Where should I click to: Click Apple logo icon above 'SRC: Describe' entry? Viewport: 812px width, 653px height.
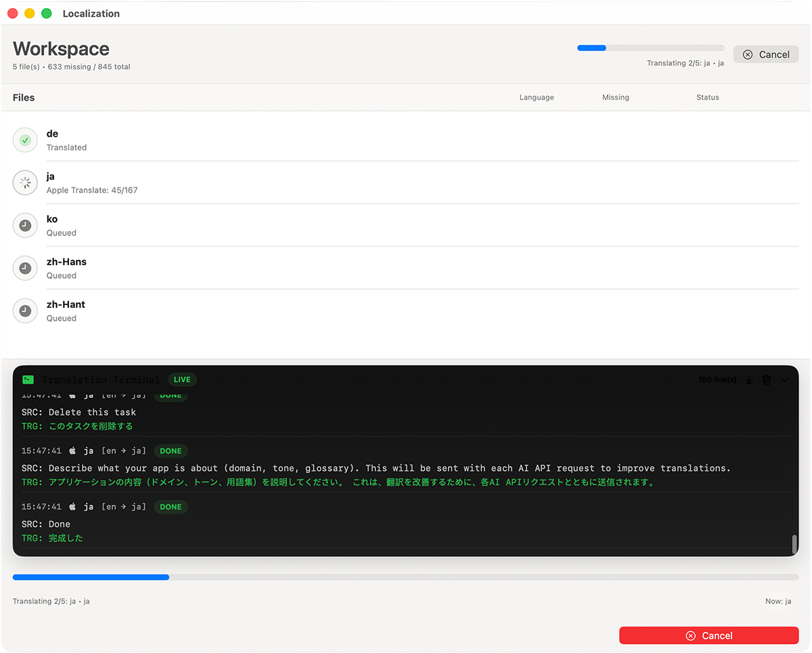[72, 451]
